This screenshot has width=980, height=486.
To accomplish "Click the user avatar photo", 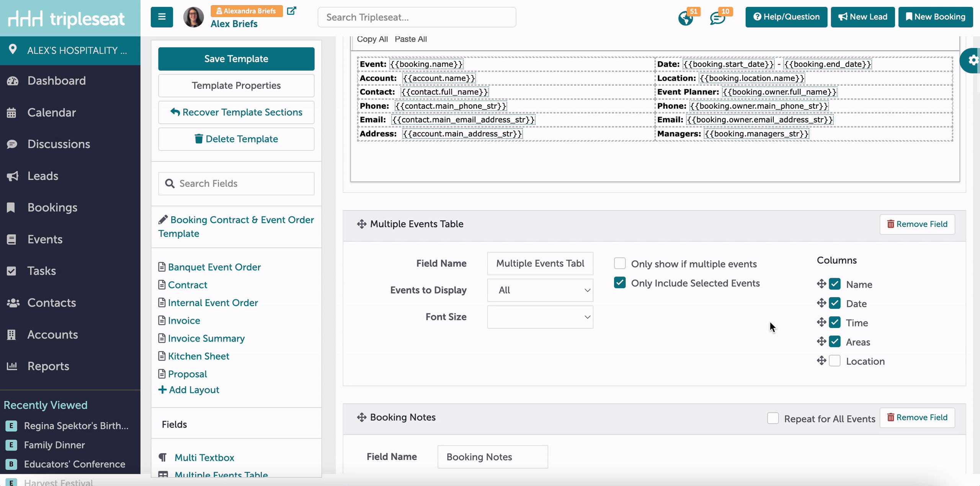I will [194, 17].
